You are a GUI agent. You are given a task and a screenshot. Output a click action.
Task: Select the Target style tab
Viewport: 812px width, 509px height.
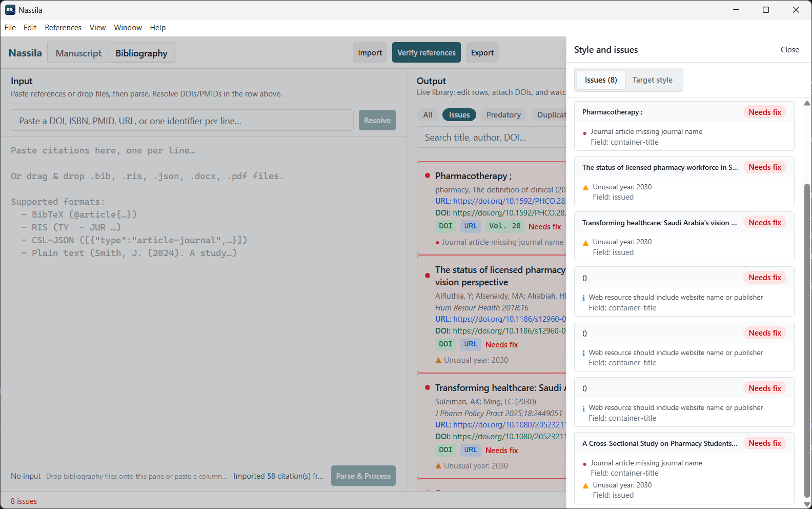[652, 80]
